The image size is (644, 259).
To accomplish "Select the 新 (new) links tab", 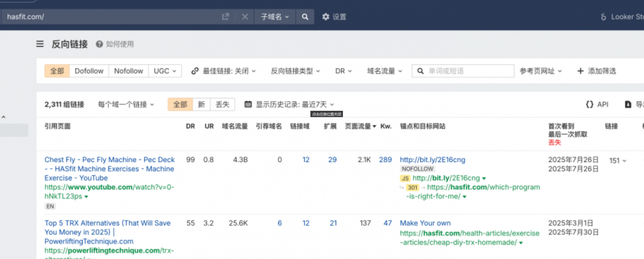I will pyautogui.click(x=201, y=104).
